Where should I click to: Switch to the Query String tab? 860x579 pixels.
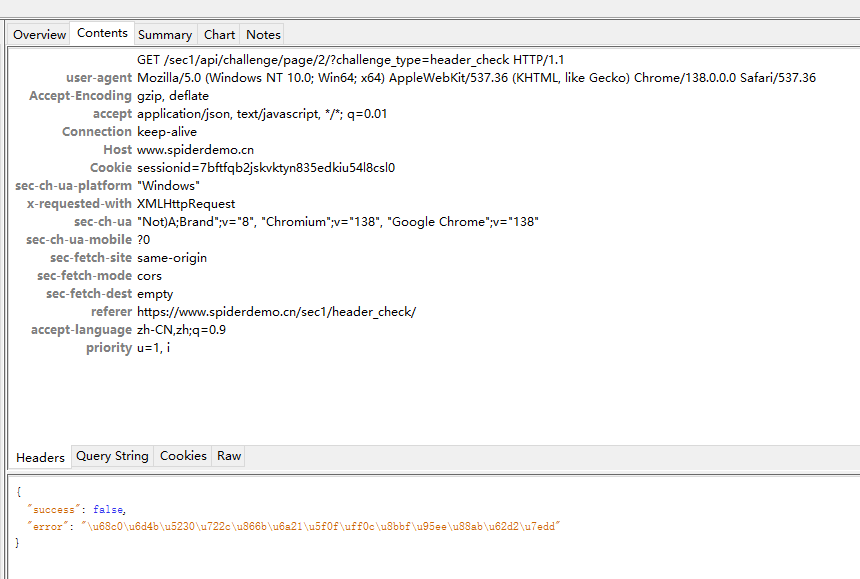click(x=112, y=456)
